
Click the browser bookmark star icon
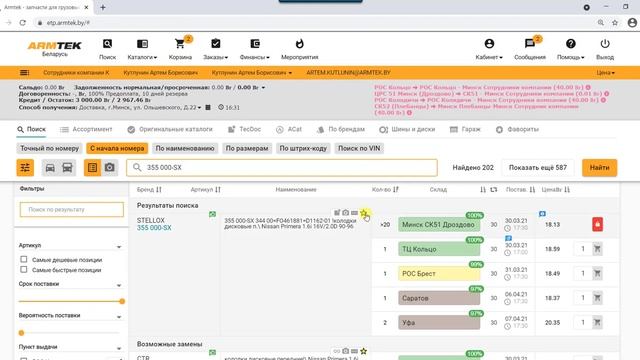pyautogui.click(x=615, y=23)
